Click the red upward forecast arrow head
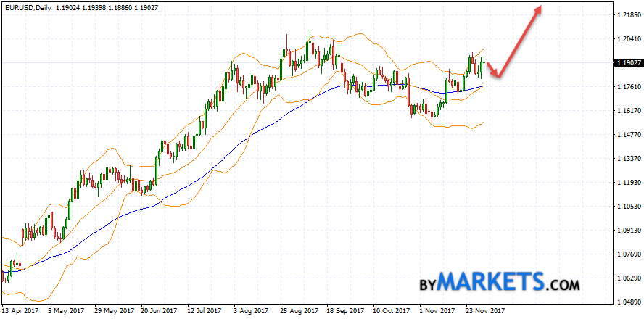 coord(538,9)
